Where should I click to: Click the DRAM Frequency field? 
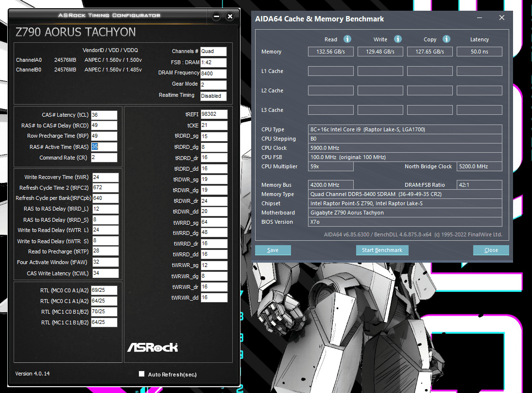point(213,74)
